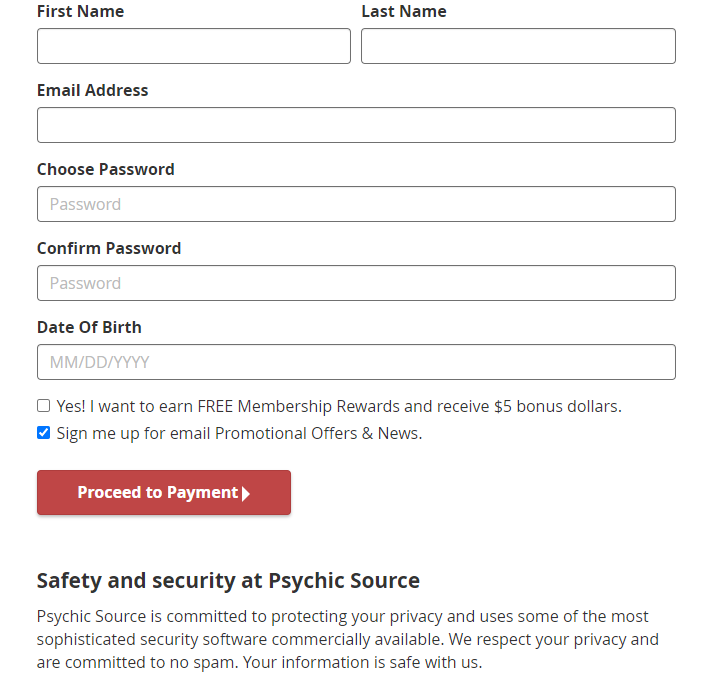Click the 'Sign me up for email' label text
This screenshot has width=706, height=681.
click(133, 433)
